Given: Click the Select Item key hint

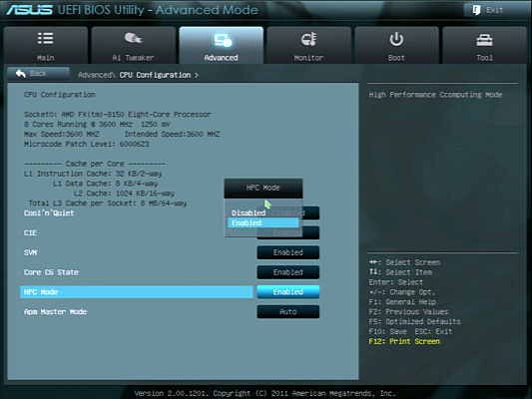Looking at the screenshot, I should [x=400, y=272].
